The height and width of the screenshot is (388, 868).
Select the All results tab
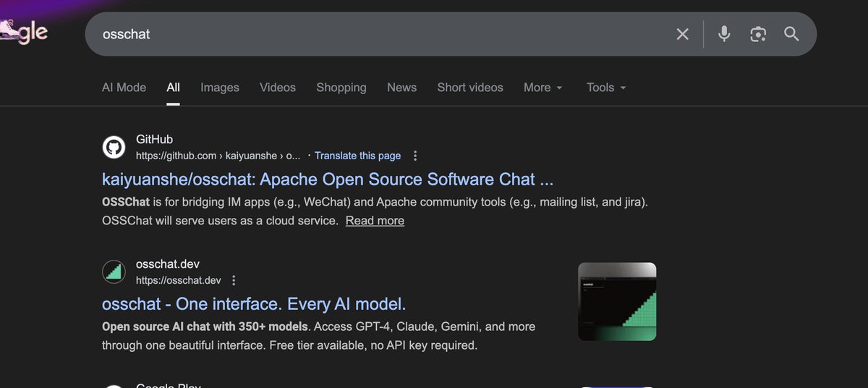click(173, 88)
